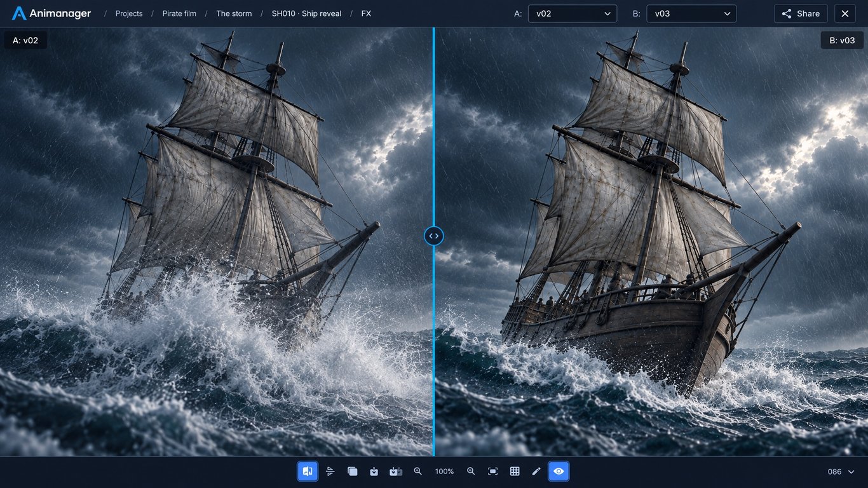Go to Projects breadcrumb
This screenshot has width=868, height=488.
click(129, 13)
